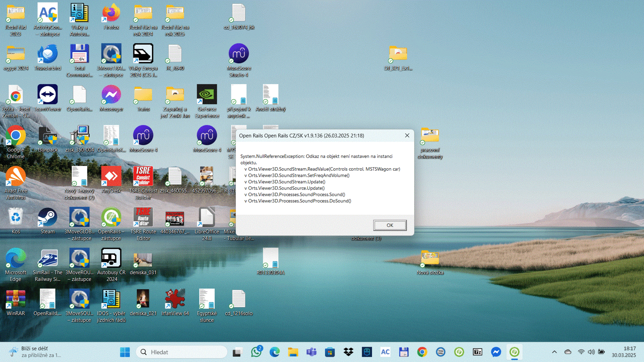Click OK in the Open Rails error dialog

(390, 225)
